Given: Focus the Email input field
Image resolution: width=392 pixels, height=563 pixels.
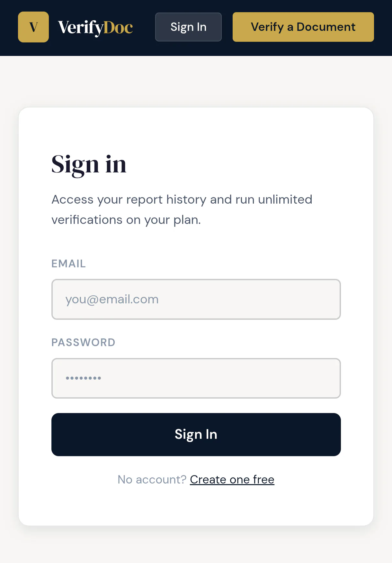Looking at the screenshot, I should coord(196,299).
